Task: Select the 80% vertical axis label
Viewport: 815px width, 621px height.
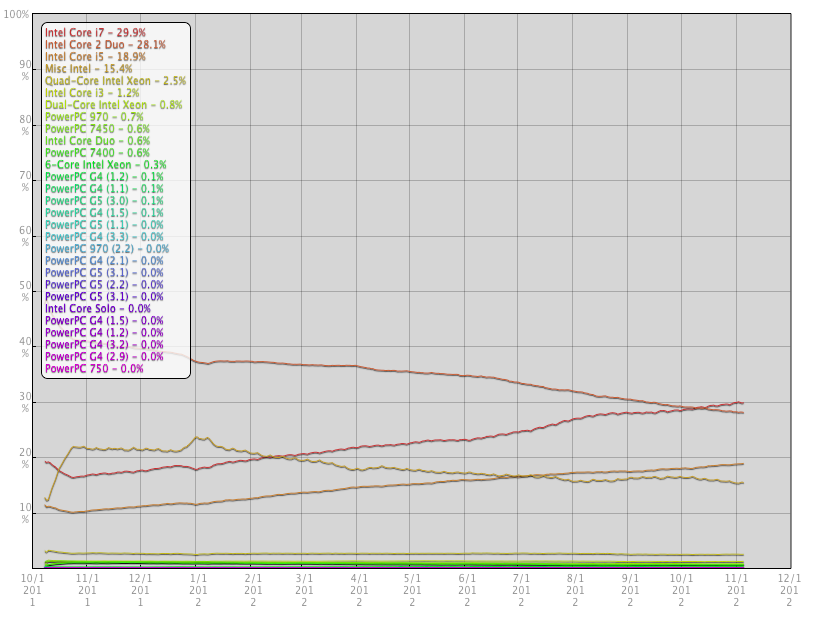Action: [x=25, y=125]
